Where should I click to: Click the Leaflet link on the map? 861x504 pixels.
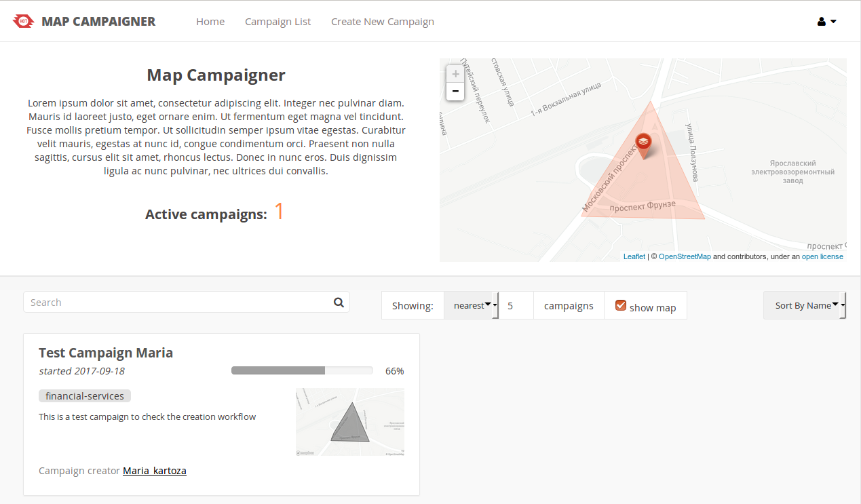(x=634, y=256)
